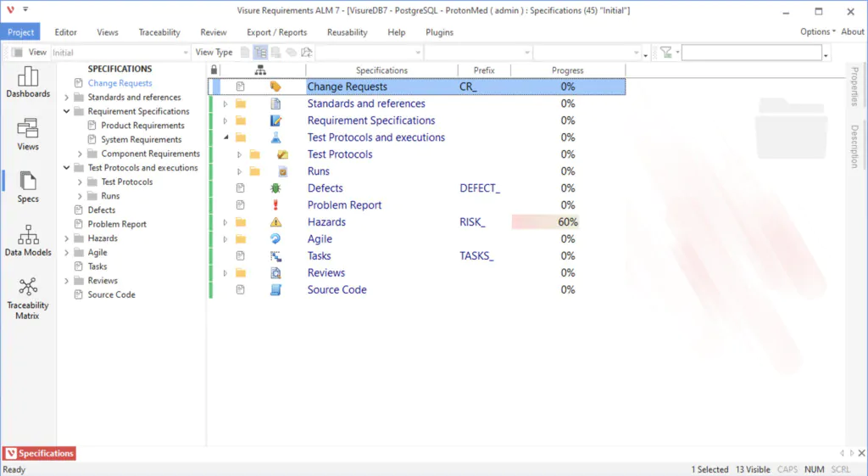Viewport: 868px width, 476px height.
Task: Select the tree View Type icon
Action: 260,52
